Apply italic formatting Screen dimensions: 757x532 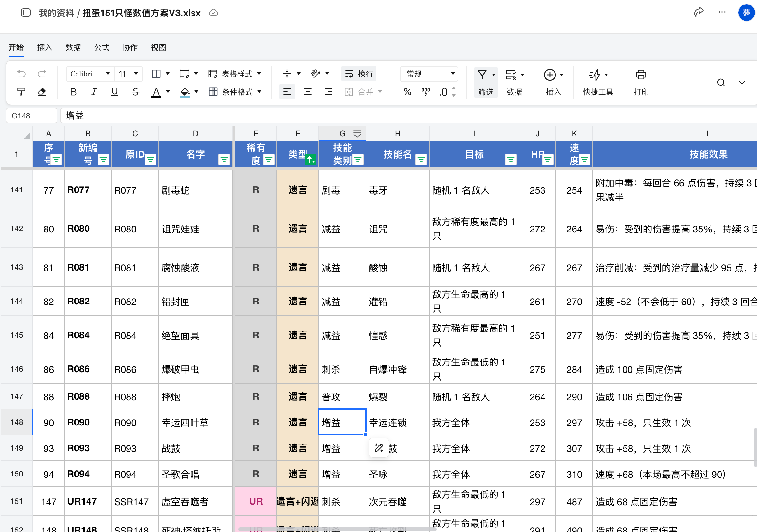(94, 92)
